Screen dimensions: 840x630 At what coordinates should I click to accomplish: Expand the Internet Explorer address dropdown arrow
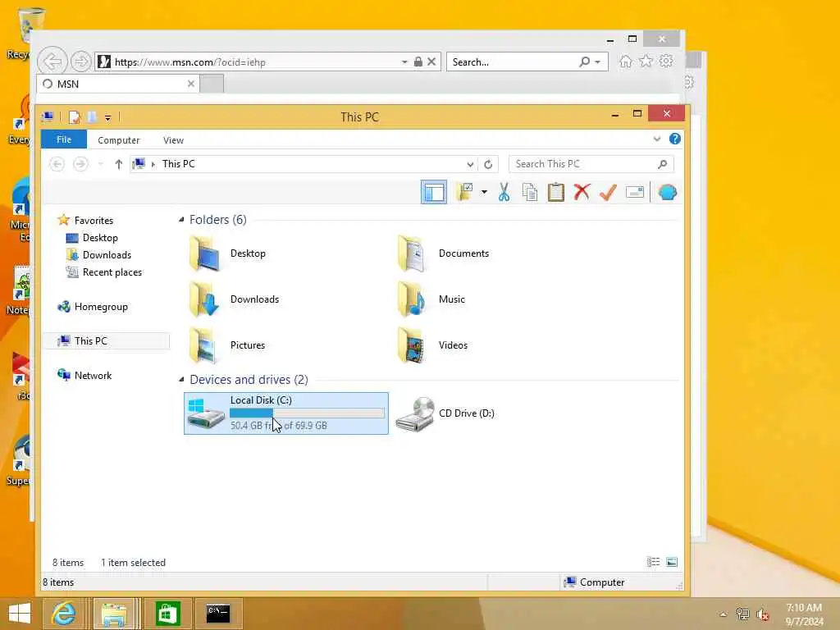tap(404, 62)
